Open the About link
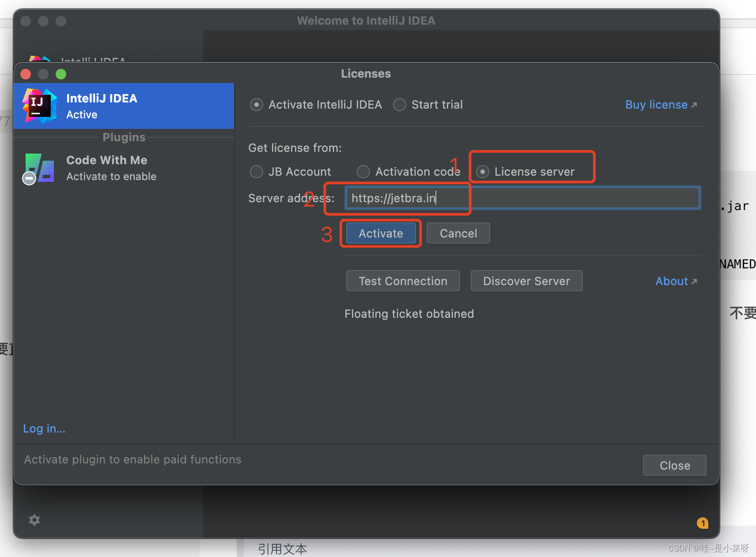756x557 pixels. 676,281
